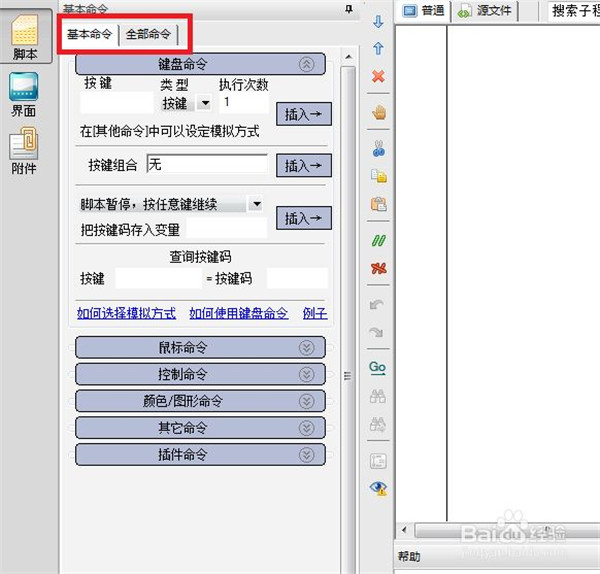600x574 pixels.
Task: Click the red X delete icon
Action: pos(378,76)
